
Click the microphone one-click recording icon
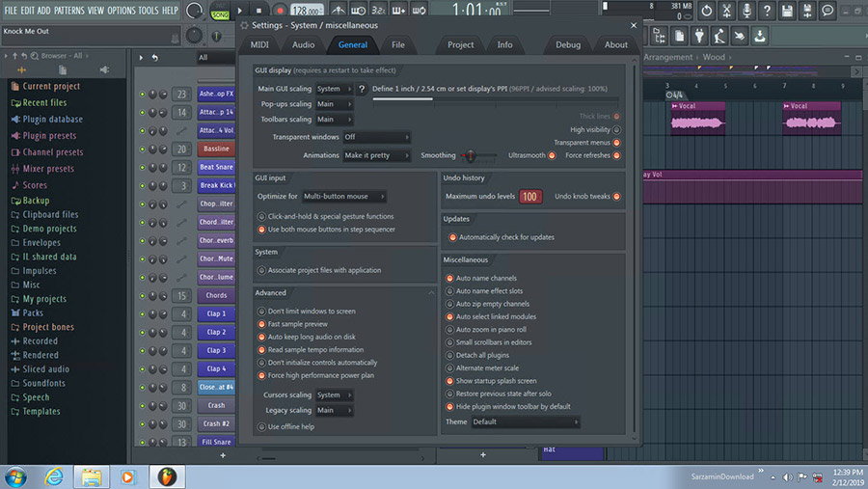tap(746, 10)
